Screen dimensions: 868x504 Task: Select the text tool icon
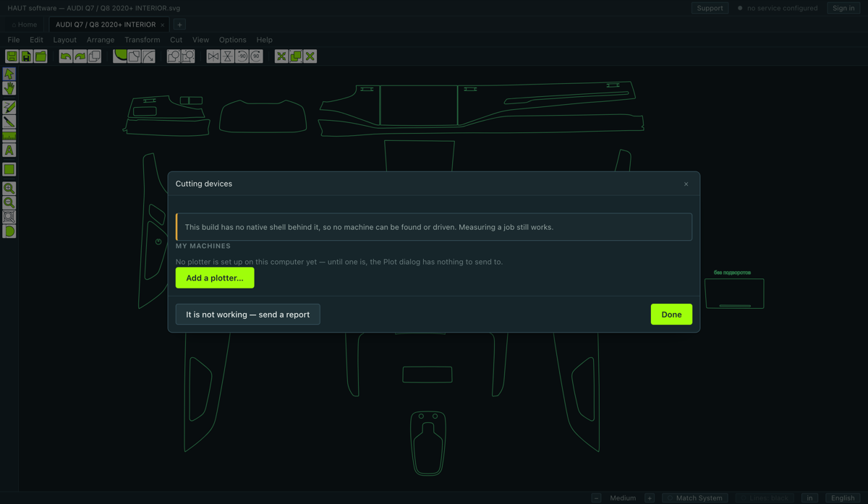click(9, 150)
